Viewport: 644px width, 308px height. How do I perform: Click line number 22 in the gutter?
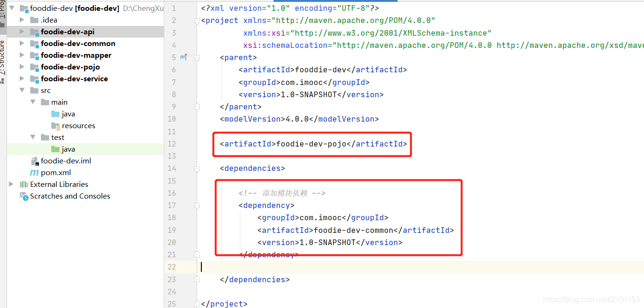(172, 267)
